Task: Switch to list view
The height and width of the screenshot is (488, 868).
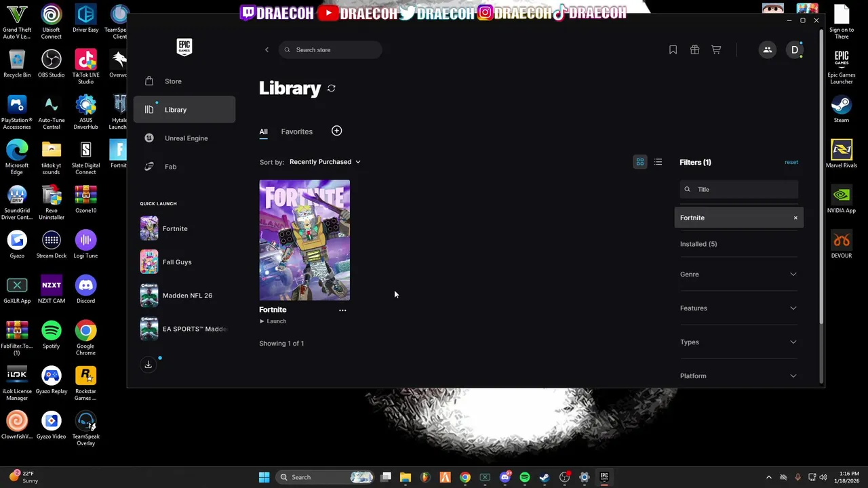Action: (658, 162)
